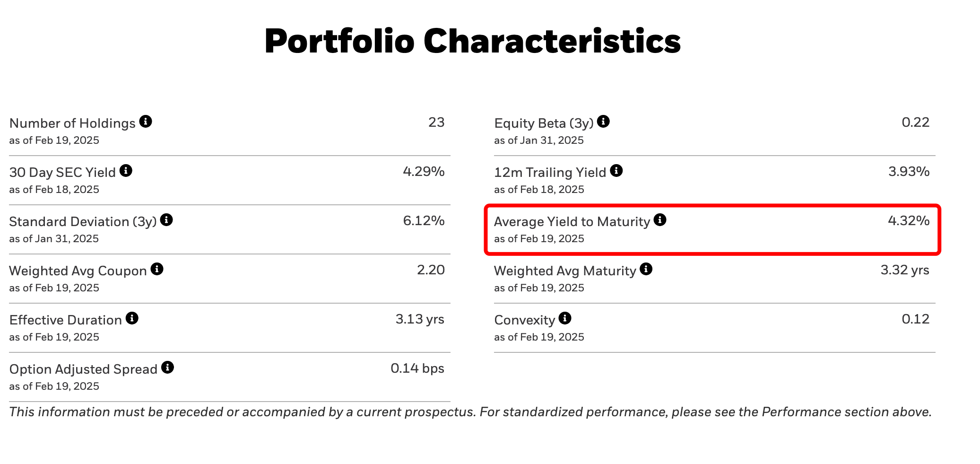Click the Convexity label text
980x464 pixels.
coord(524,320)
